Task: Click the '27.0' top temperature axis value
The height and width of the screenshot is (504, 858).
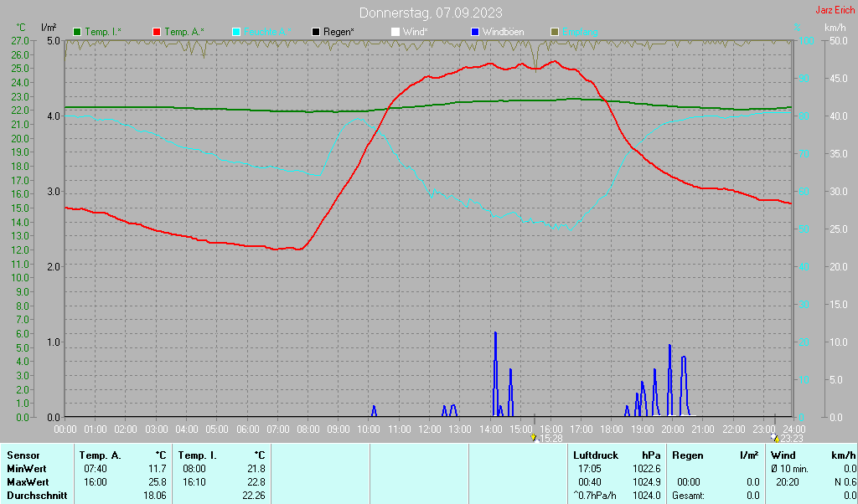Action: [x=20, y=40]
